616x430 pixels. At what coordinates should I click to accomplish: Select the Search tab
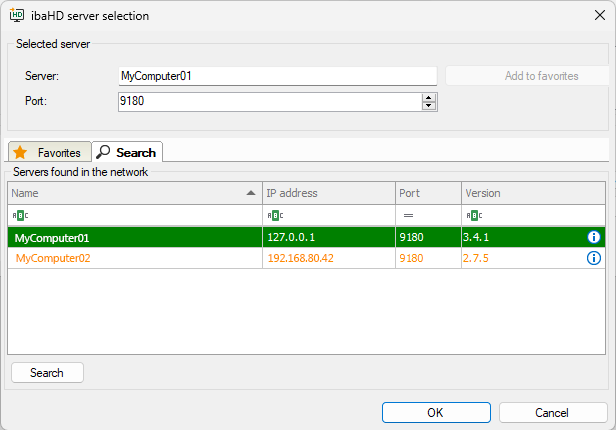click(127, 152)
